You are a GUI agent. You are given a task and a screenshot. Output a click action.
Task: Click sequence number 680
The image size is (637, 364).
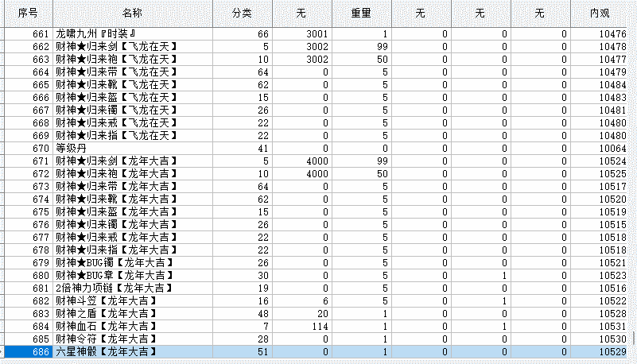click(29, 276)
